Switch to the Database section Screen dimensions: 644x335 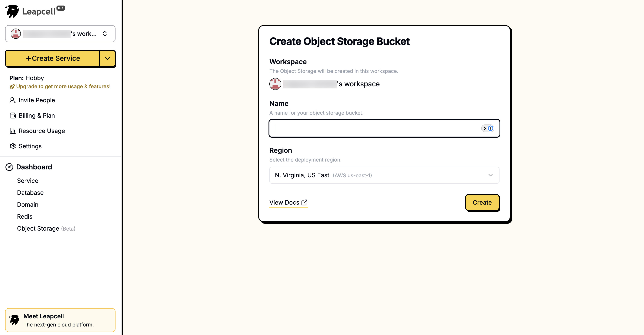(x=30, y=192)
